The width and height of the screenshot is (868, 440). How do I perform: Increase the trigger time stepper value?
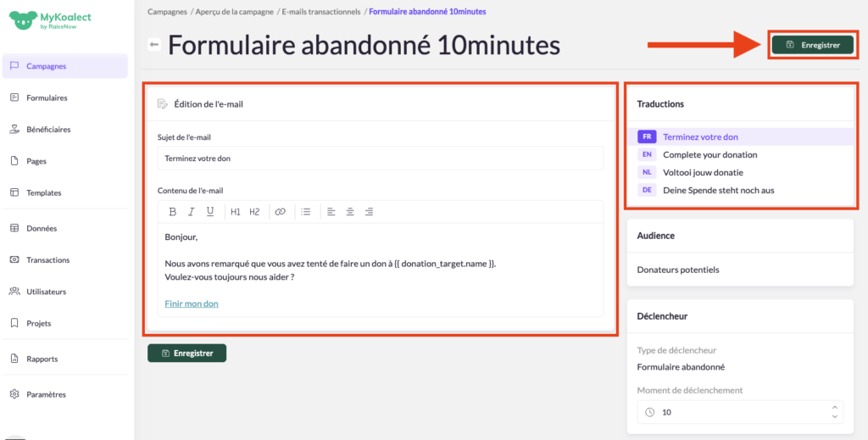tap(836, 408)
